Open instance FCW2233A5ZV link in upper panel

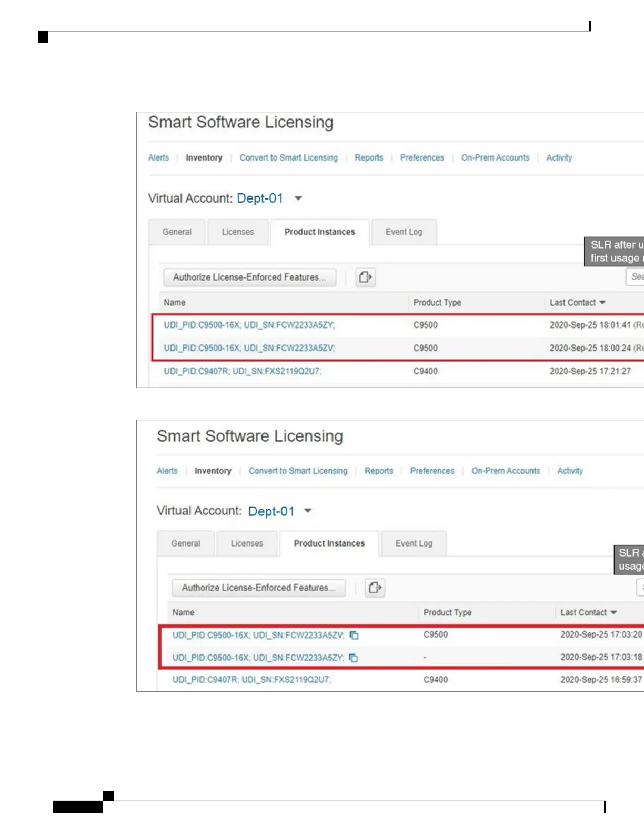[x=249, y=348]
